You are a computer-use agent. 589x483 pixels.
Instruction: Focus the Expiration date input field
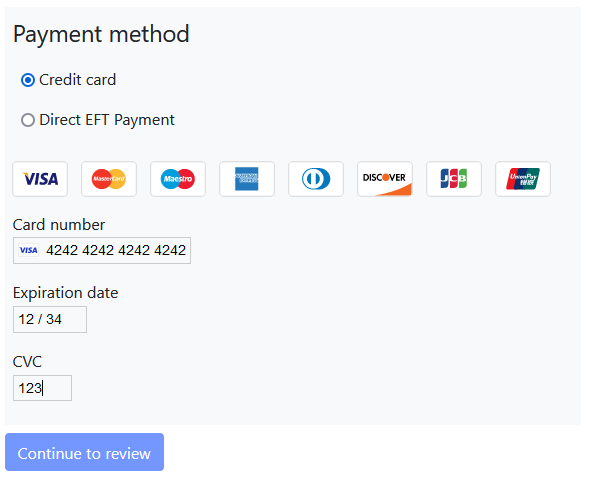[50, 320]
